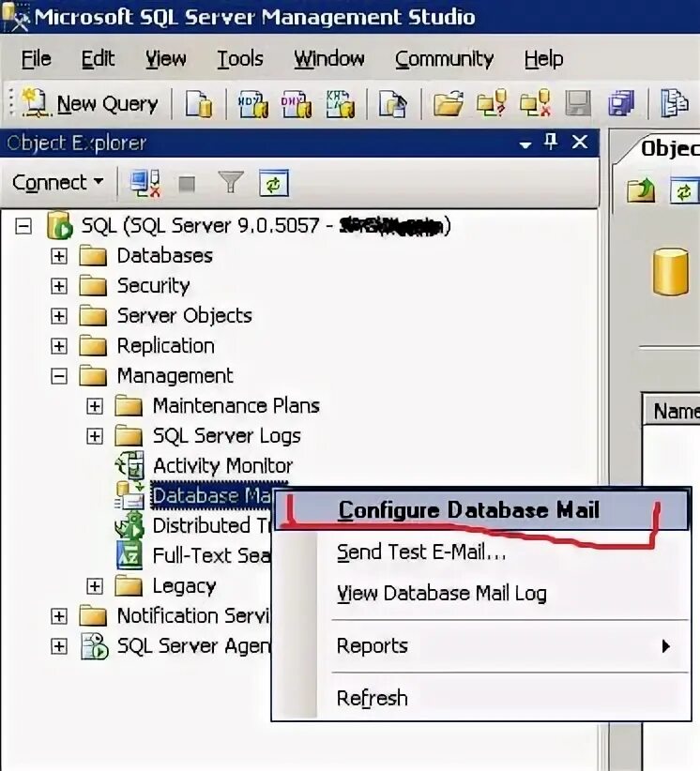Expand the Security node

click(59, 286)
